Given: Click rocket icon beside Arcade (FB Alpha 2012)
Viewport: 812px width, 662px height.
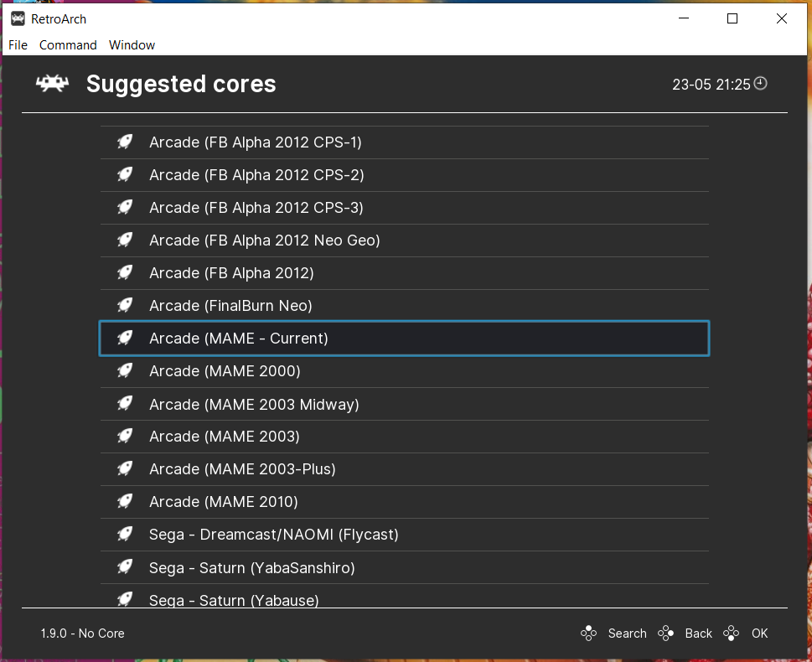Looking at the screenshot, I should [x=125, y=272].
